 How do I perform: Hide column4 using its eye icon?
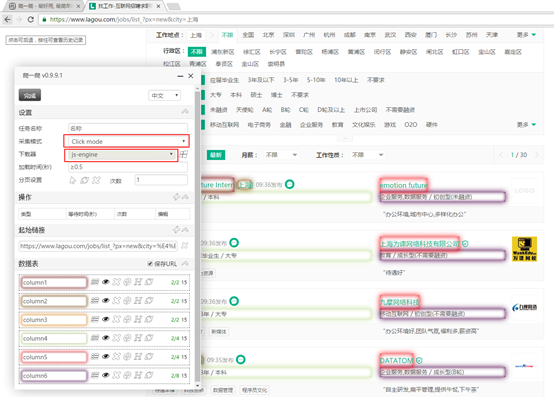(x=105, y=338)
